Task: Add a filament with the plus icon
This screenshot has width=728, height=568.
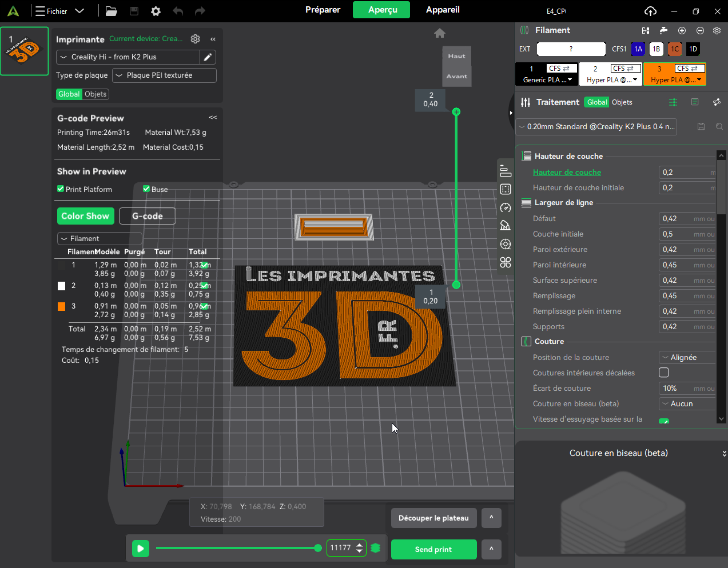Action: pos(682,30)
